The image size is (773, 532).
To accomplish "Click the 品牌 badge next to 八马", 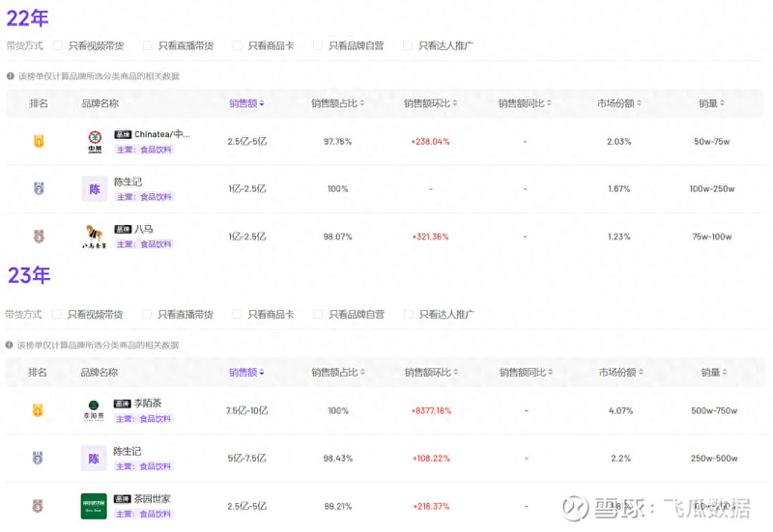I will point(123,229).
